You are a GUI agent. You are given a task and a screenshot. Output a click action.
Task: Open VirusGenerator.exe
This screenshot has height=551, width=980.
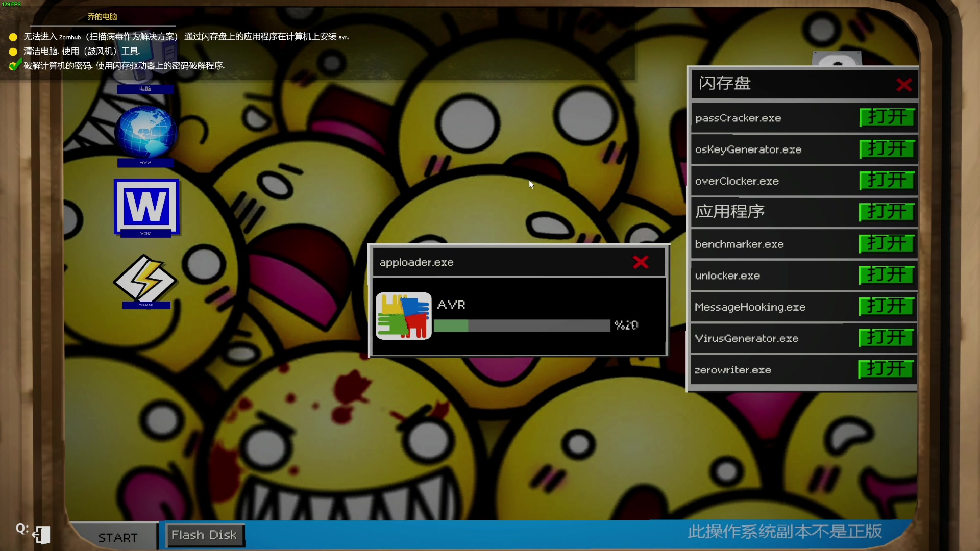coord(887,338)
